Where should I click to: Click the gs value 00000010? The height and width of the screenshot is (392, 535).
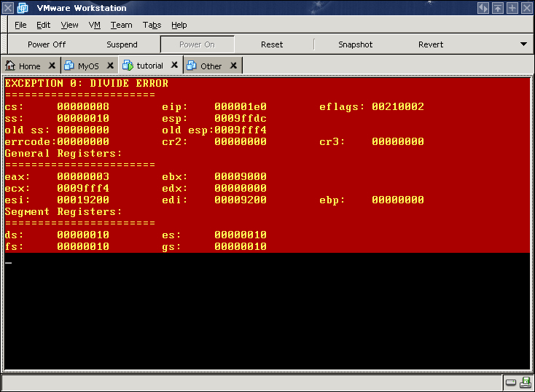tap(241, 247)
